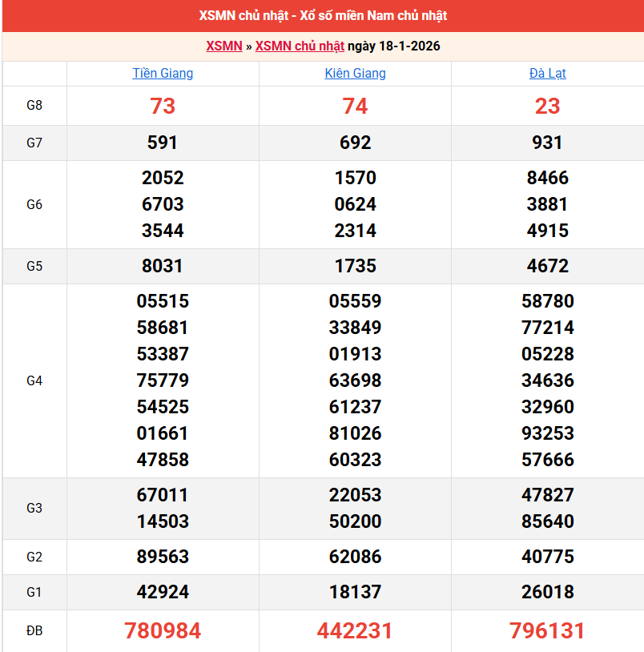Click the G4 row label
Screen dimensions: 644x652
pyautogui.click(x=34, y=380)
